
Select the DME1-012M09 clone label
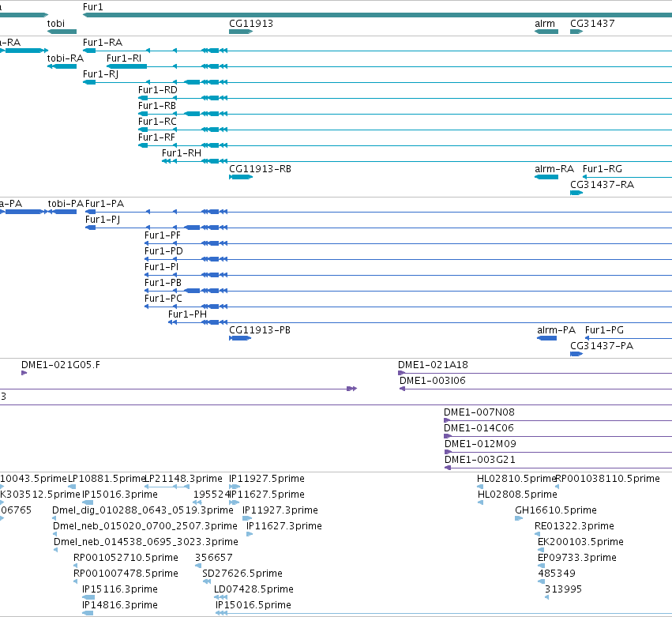tap(480, 444)
